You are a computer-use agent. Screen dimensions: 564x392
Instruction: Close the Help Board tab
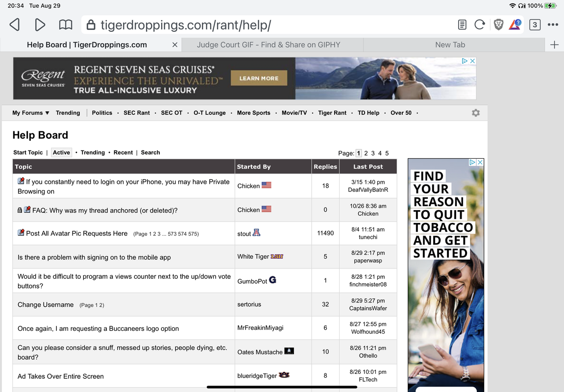pos(175,45)
